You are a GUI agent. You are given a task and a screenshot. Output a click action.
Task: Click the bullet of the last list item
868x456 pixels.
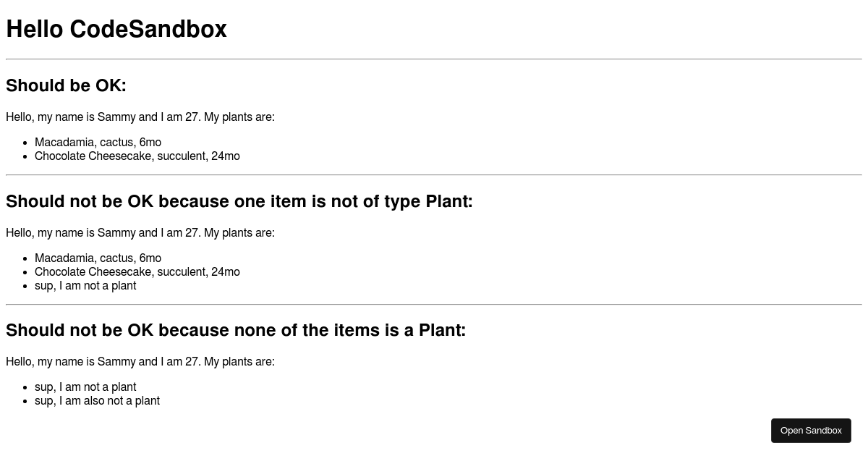(x=26, y=400)
